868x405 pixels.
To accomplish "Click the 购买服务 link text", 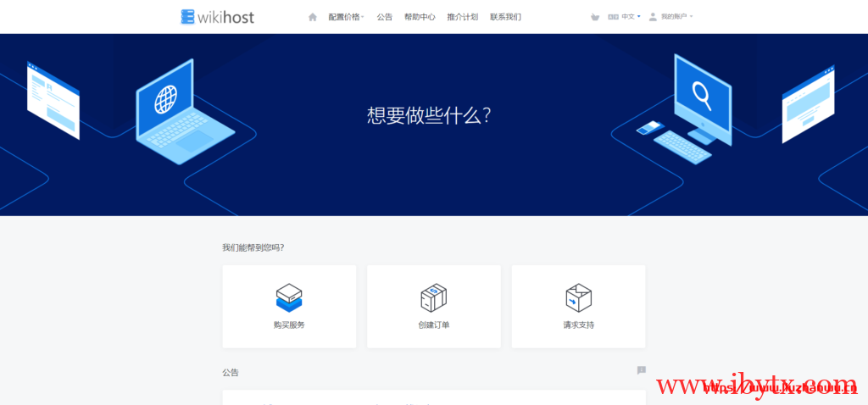I will pyautogui.click(x=289, y=325).
